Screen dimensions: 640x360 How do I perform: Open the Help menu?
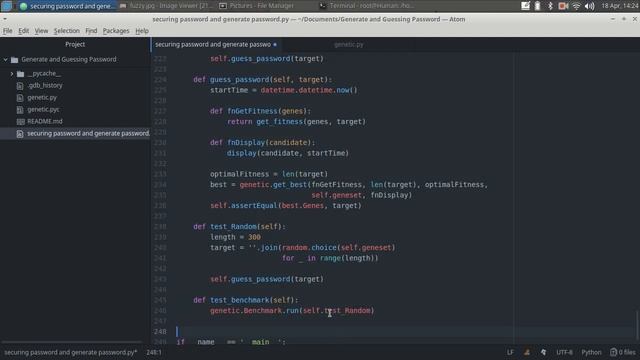click(142, 31)
